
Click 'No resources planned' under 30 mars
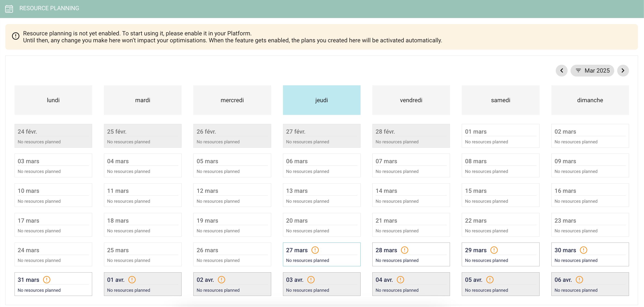point(576,261)
